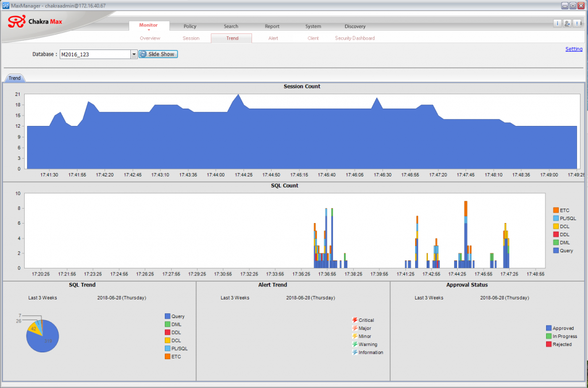
Task: Click the 2018-06-28 (Thursday) date under SQL Trend
Action: (122, 298)
